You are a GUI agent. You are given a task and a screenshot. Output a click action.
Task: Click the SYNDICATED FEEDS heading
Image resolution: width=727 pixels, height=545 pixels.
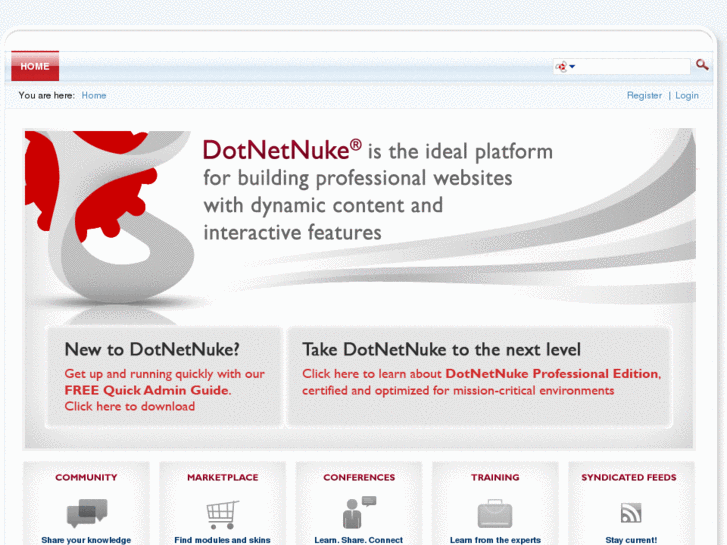click(x=629, y=477)
